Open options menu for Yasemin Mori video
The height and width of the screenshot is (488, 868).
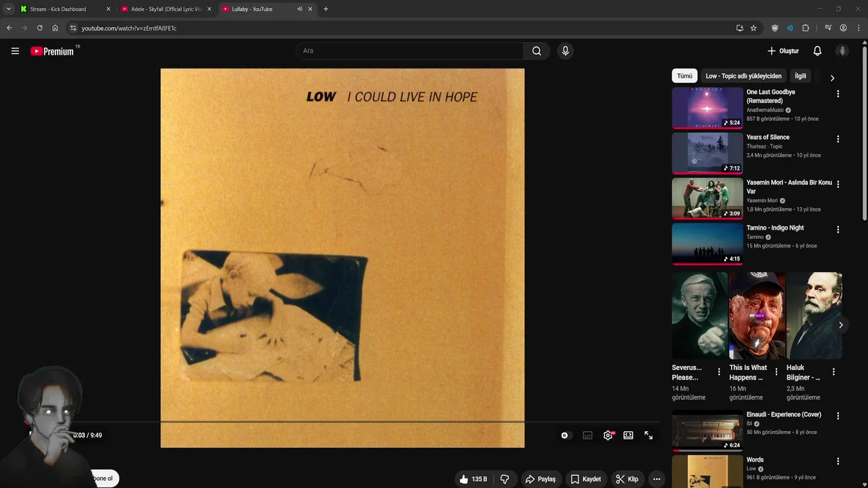pyautogui.click(x=838, y=184)
